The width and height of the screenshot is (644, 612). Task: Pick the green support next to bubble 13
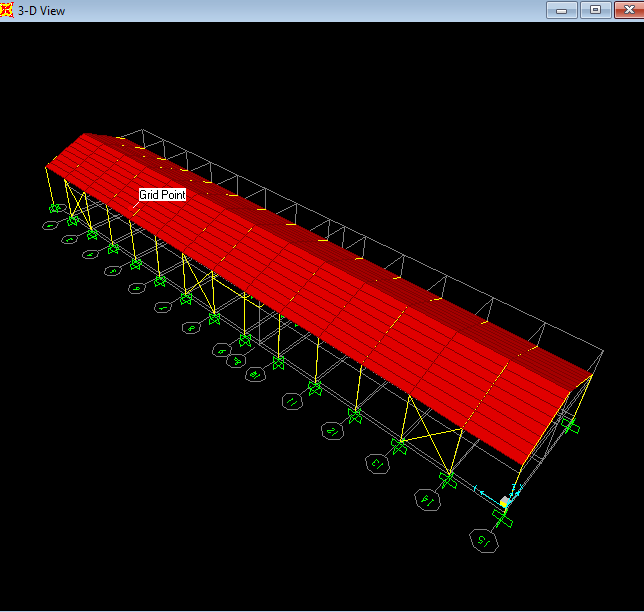click(x=399, y=445)
